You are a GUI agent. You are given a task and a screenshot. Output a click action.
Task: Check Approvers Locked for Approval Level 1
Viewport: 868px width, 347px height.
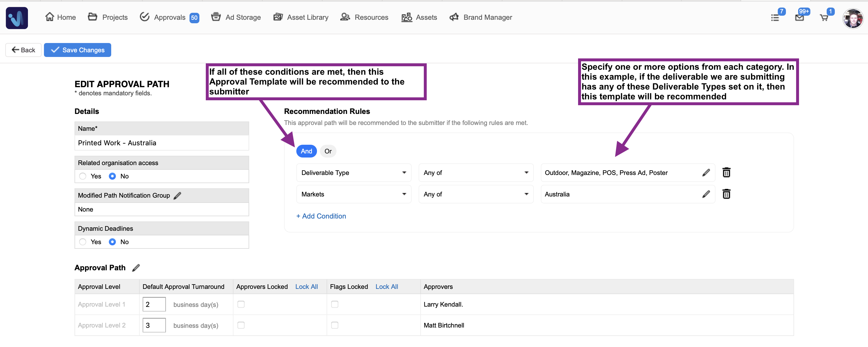click(241, 304)
